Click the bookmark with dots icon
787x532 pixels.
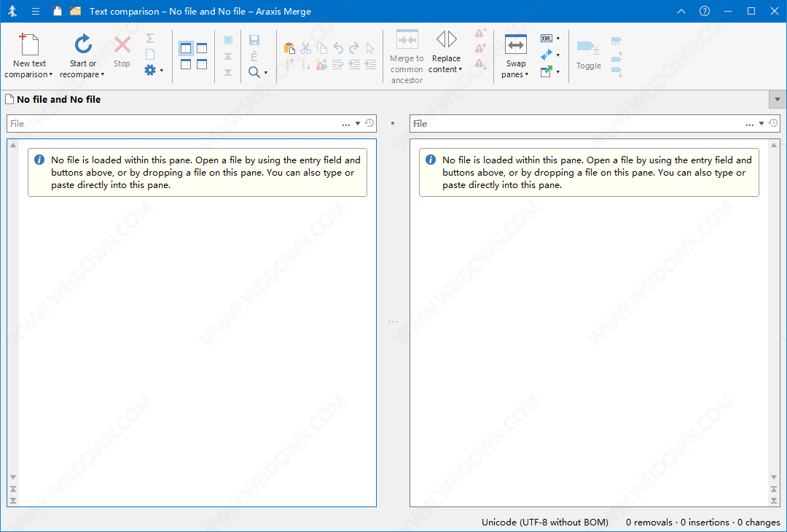click(x=616, y=41)
